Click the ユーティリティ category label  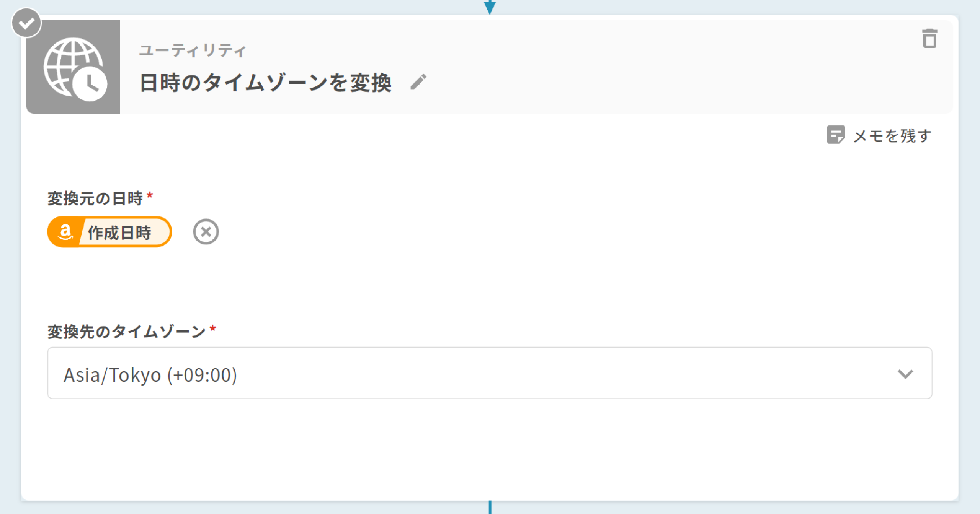[192, 50]
